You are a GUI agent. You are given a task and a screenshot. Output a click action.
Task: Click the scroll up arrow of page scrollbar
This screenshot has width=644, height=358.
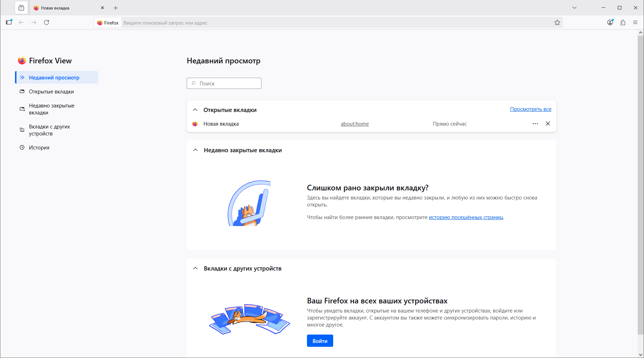pos(641,33)
